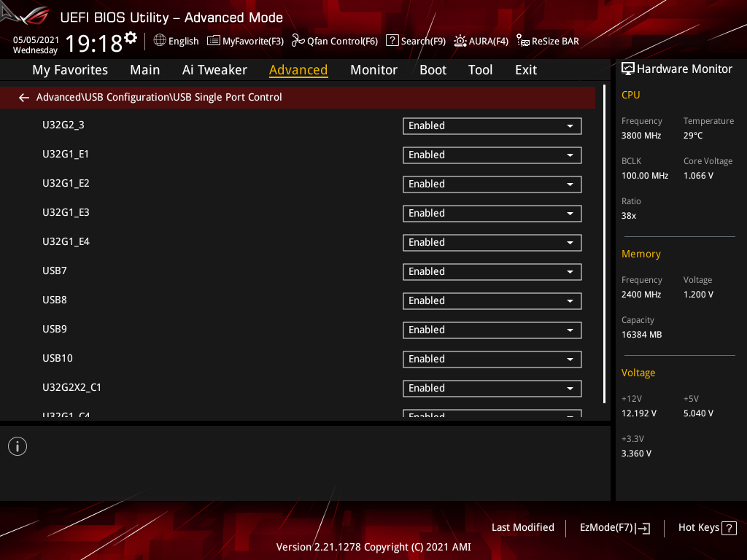The height and width of the screenshot is (560, 747).
Task: Click the CPU frequency 3800 MHz value
Action: click(640, 136)
